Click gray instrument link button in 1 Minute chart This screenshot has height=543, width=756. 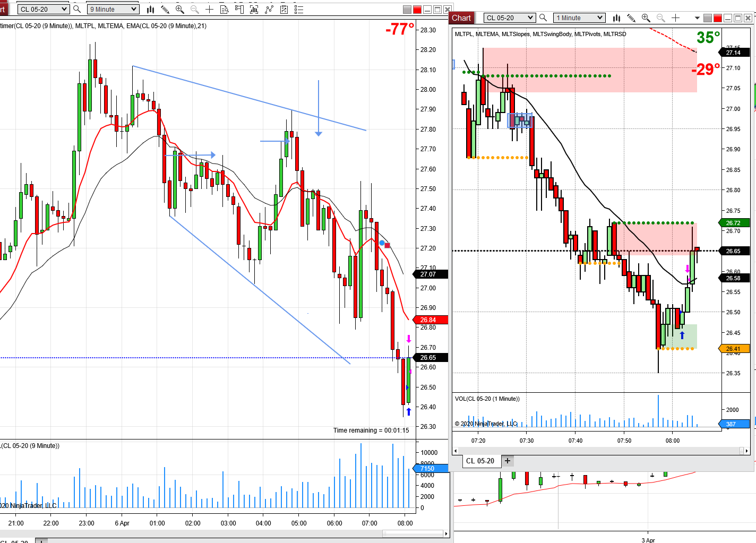[708, 18]
